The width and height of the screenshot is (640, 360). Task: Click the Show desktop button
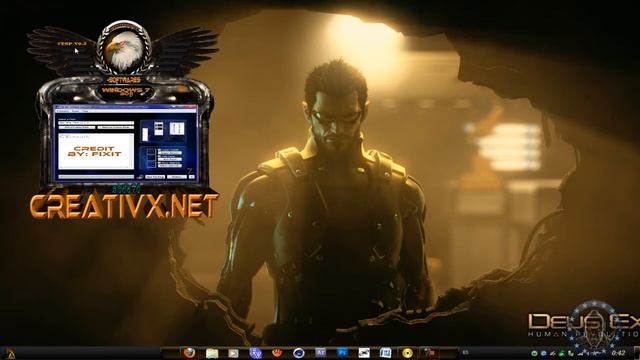[636, 353]
